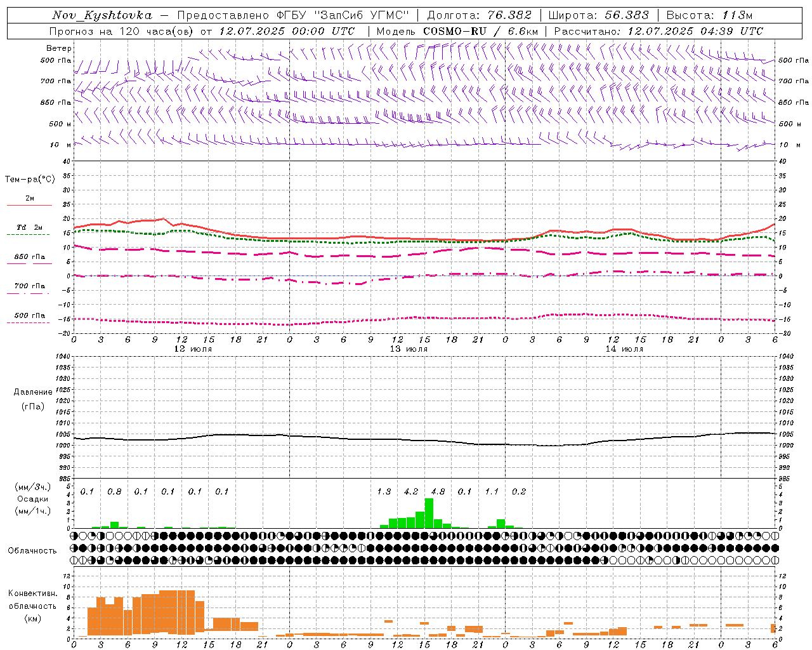Click the tallest green precipitation bar
The width and height of the screenshot is (812, 650).
429,514
